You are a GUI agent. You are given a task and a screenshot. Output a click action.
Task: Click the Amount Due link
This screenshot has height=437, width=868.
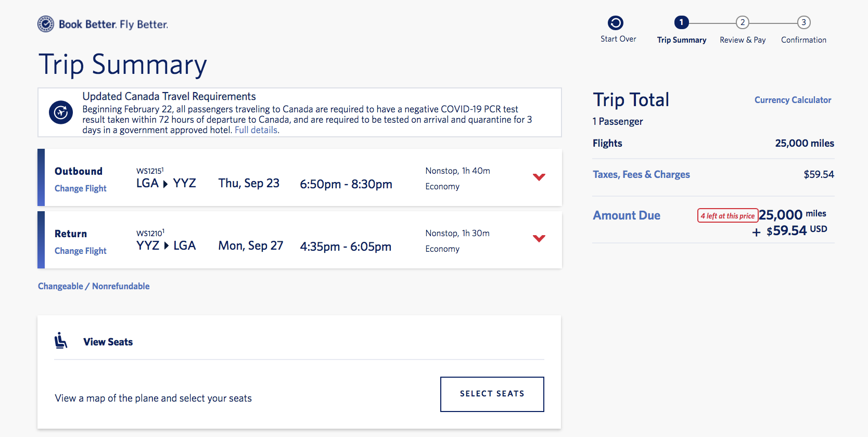(627, 215)
